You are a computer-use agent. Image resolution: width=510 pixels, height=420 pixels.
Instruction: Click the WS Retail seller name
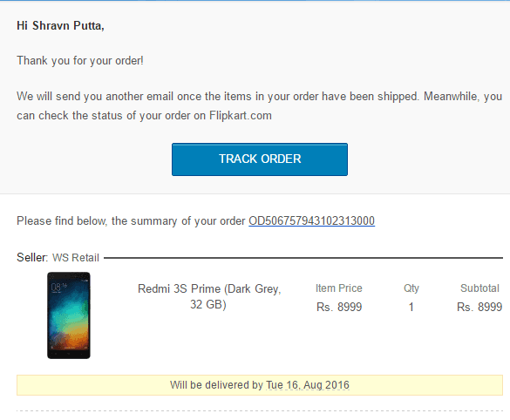76,258
